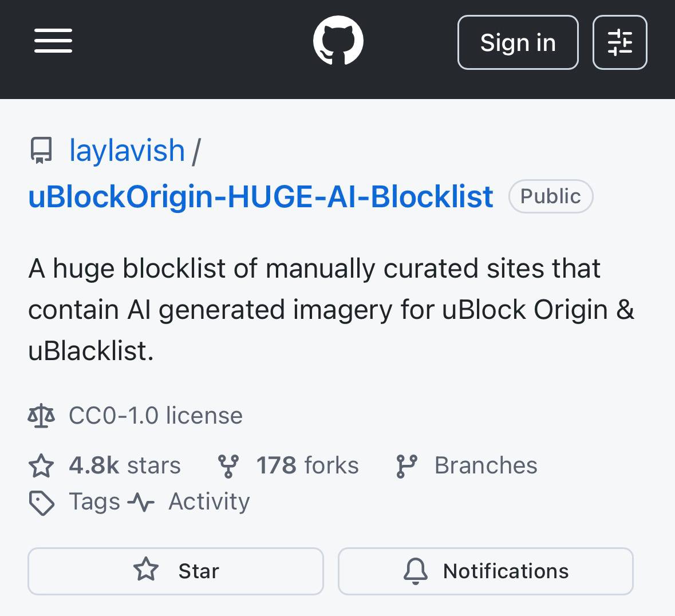Click the repository book icon

click(41, 151)
